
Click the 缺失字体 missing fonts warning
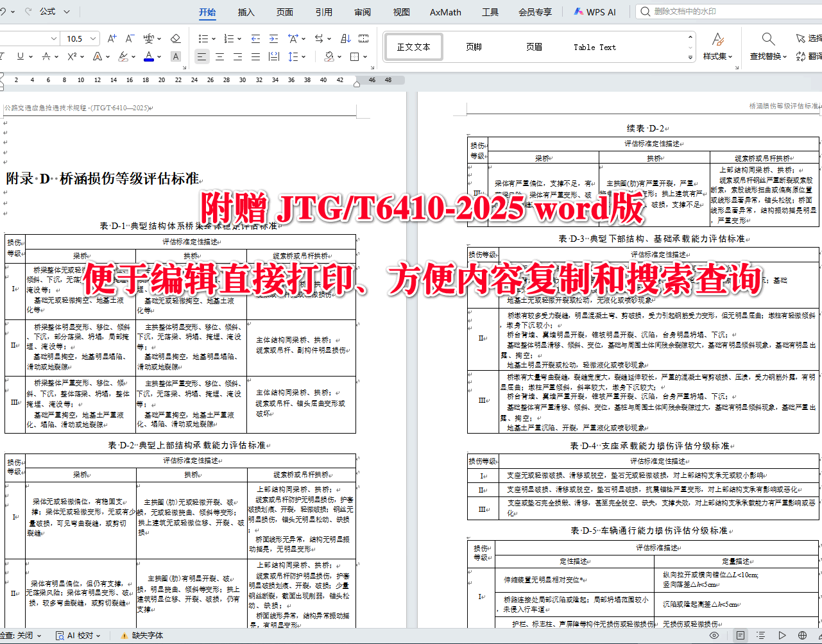(148, 635)
